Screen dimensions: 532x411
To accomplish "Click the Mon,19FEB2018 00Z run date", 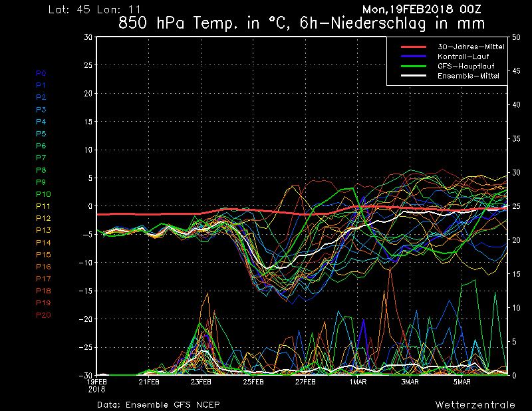I will point(422,9).
